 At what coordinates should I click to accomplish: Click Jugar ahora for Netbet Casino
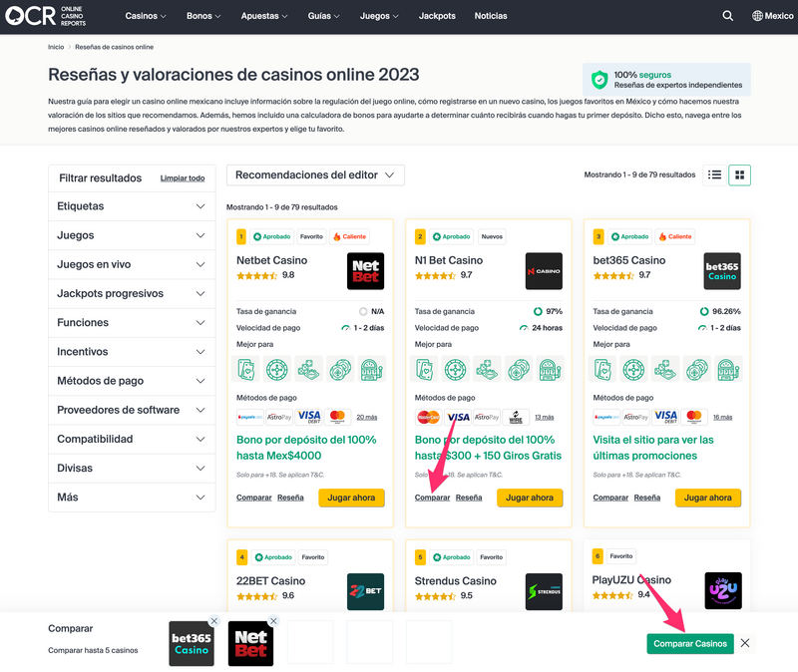(351, 498)
